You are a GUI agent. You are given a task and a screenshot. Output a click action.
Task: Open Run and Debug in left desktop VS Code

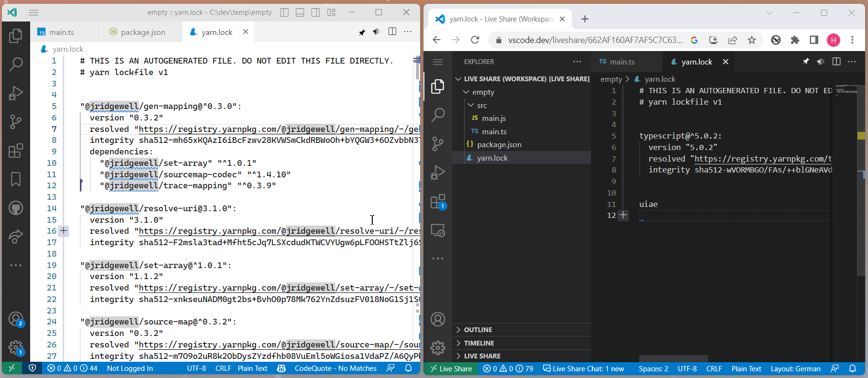pyautogui.click(x=16, y=93)
